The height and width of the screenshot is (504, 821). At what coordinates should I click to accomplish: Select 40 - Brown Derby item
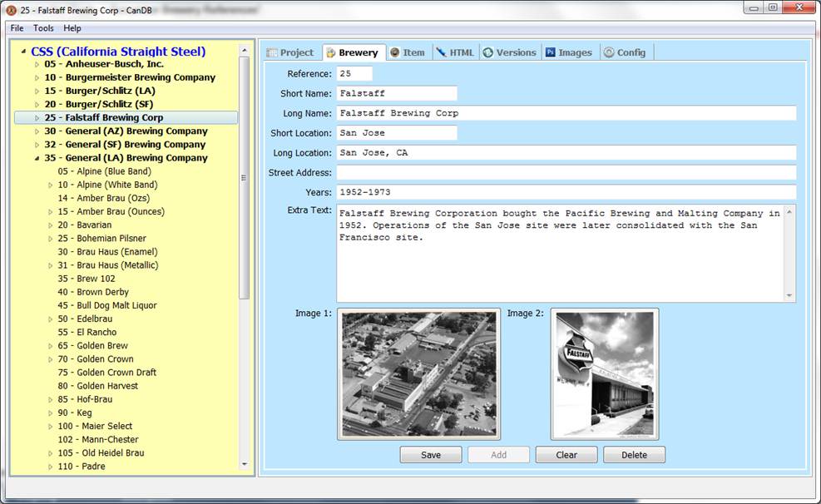click(93, 292)
